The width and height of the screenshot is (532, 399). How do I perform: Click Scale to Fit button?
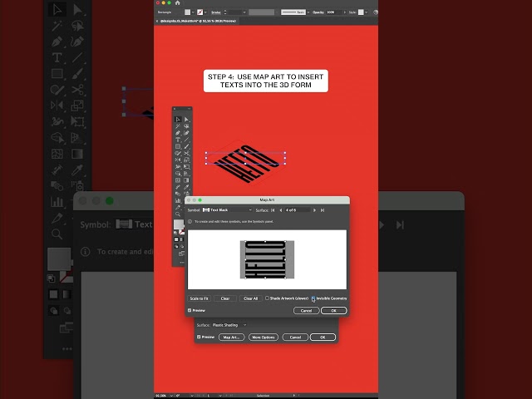(199, 298)
